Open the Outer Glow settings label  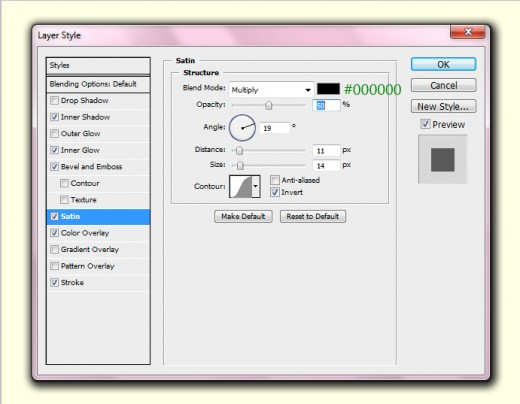pyautogui.click(x=80, y=134)
